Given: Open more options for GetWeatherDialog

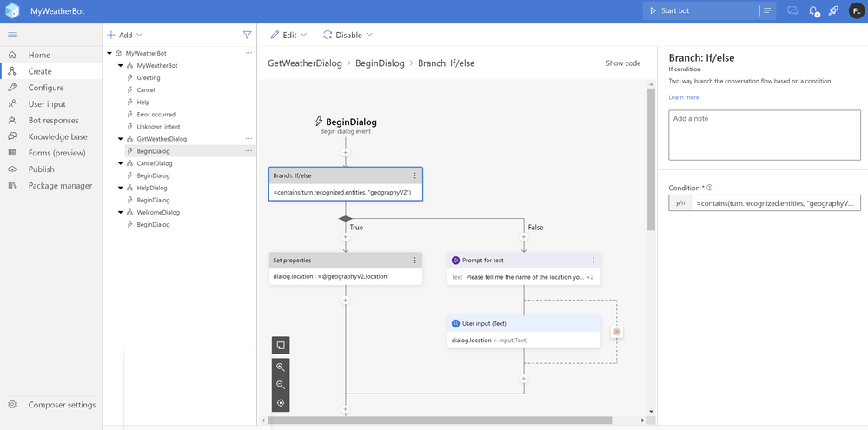Looking at the screenshot, I should point(248,138).
